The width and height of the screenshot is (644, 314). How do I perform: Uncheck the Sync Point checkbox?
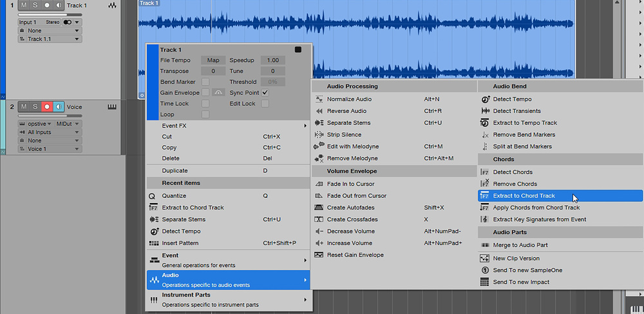(265, 93)
